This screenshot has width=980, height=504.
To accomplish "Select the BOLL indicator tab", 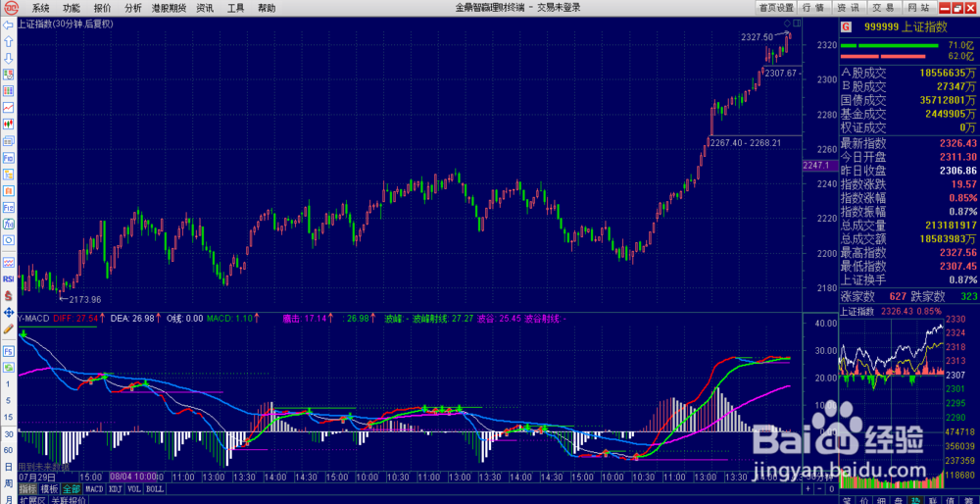I will tap(155, 489).
